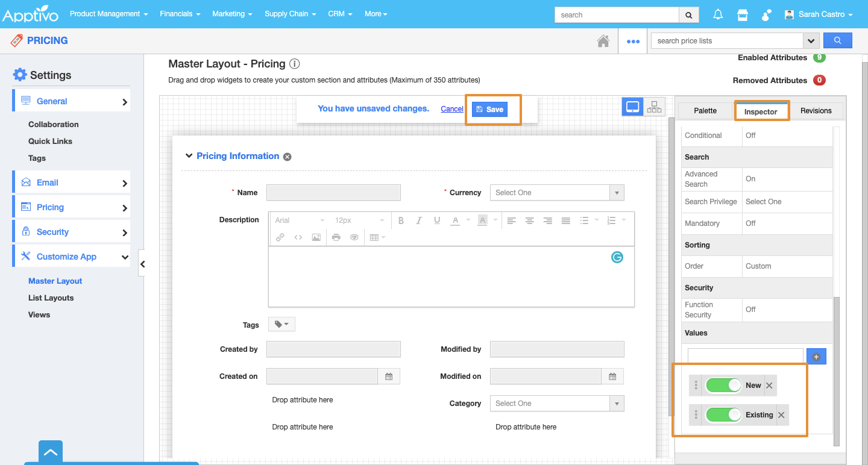Image resolution: width=868 pixels, height=465 pixels.
Task: Click the Name input field
Action: pyautogui.click(x=333, y=193)
